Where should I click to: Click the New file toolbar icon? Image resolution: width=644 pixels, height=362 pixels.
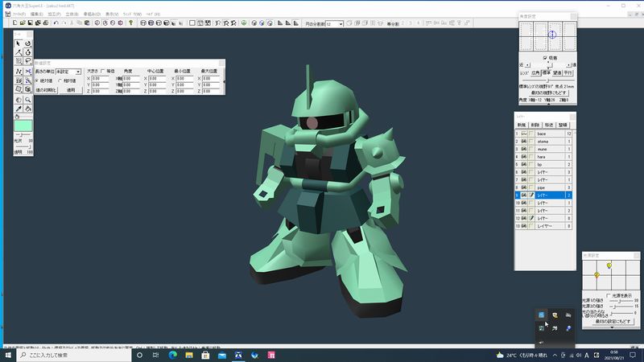pyautogui.click(x=15, y=23)
